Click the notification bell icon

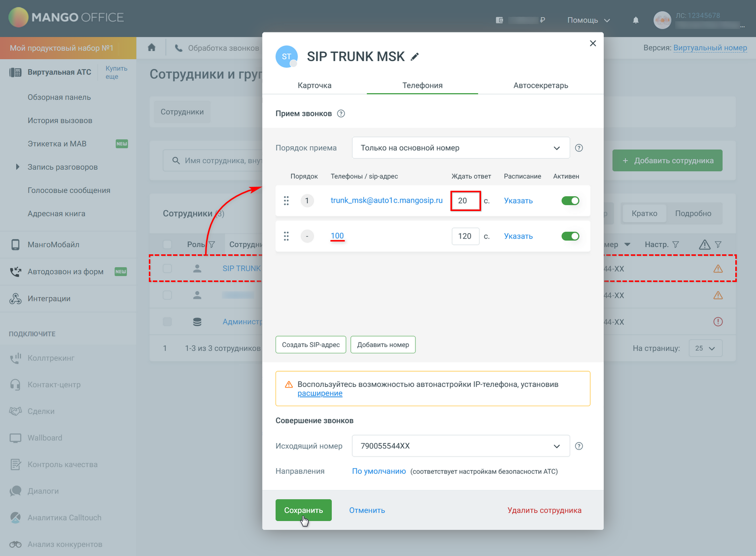click(636, 20)
